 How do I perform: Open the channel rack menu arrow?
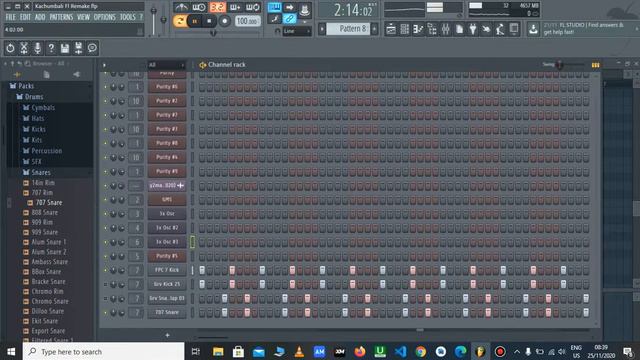104,65
